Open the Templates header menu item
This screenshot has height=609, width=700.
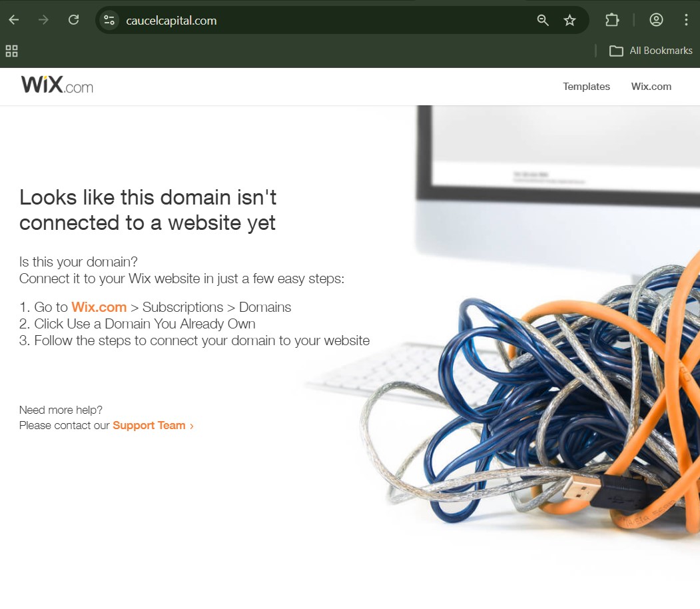[586, 87]
